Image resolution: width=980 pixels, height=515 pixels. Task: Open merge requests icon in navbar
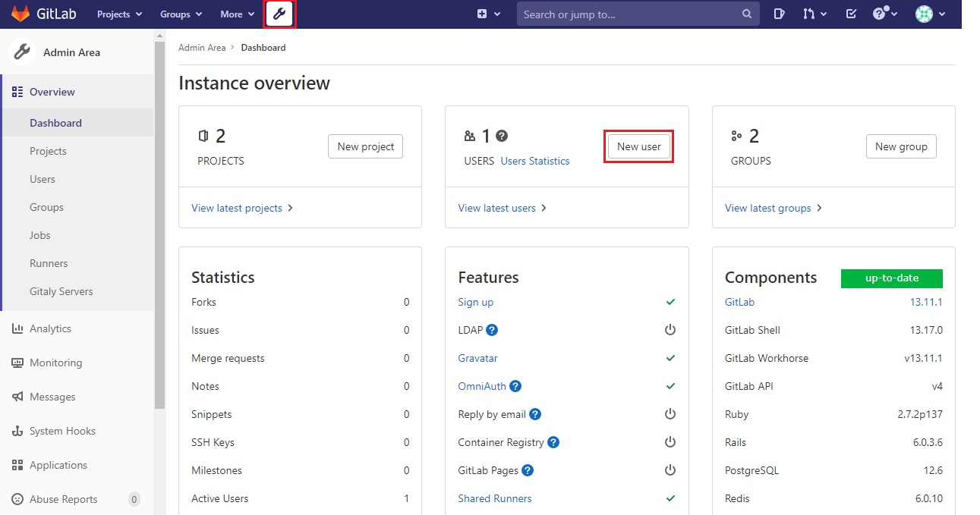[809, 14]
